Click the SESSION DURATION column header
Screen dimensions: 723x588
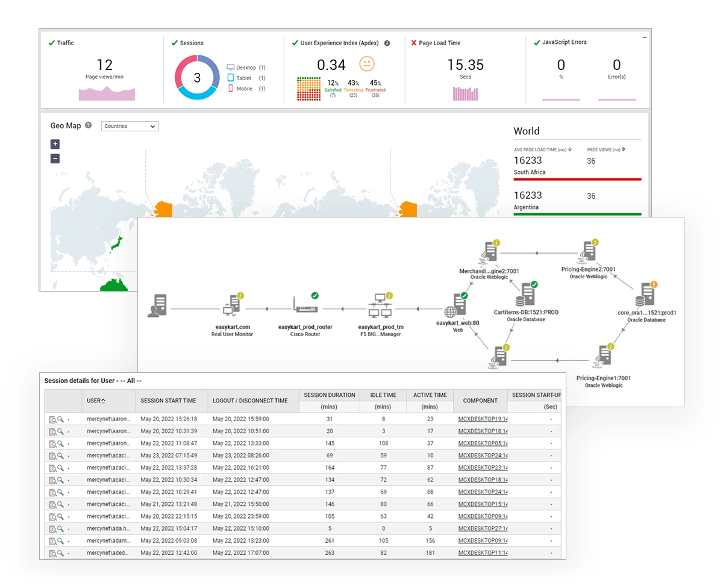click(x=330, y=395)
